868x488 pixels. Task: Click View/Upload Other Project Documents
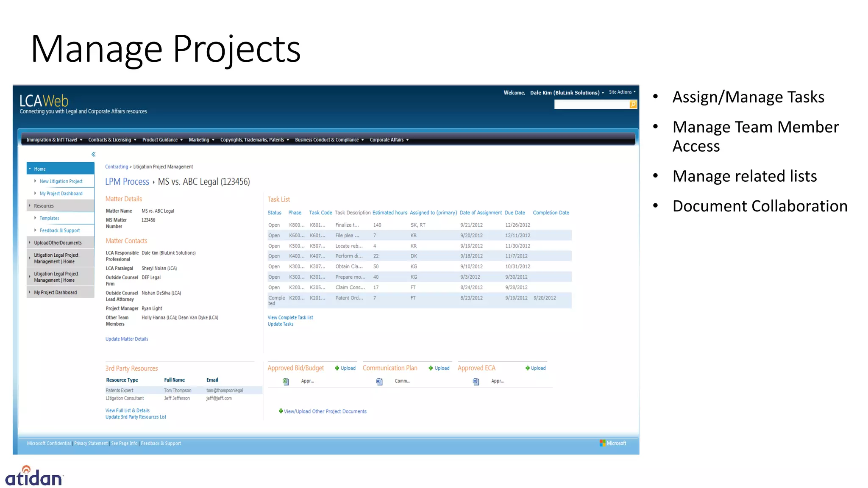[323, 411]
